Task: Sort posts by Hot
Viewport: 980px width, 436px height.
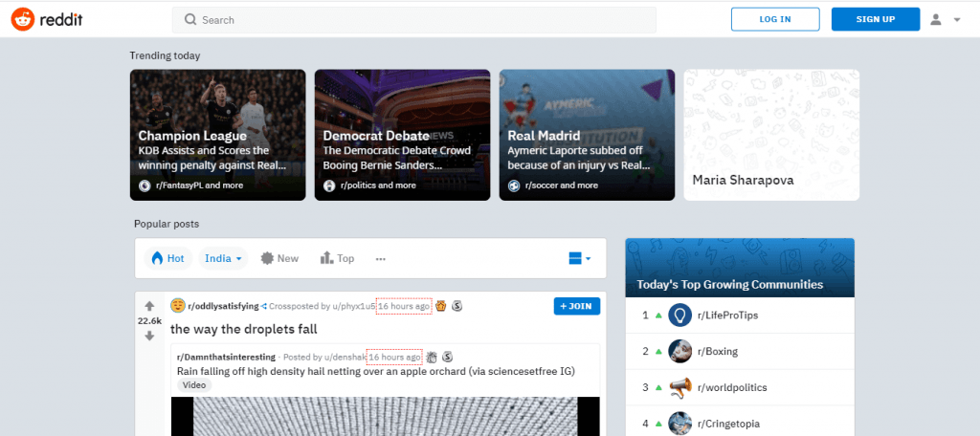Action: (168, 258)
